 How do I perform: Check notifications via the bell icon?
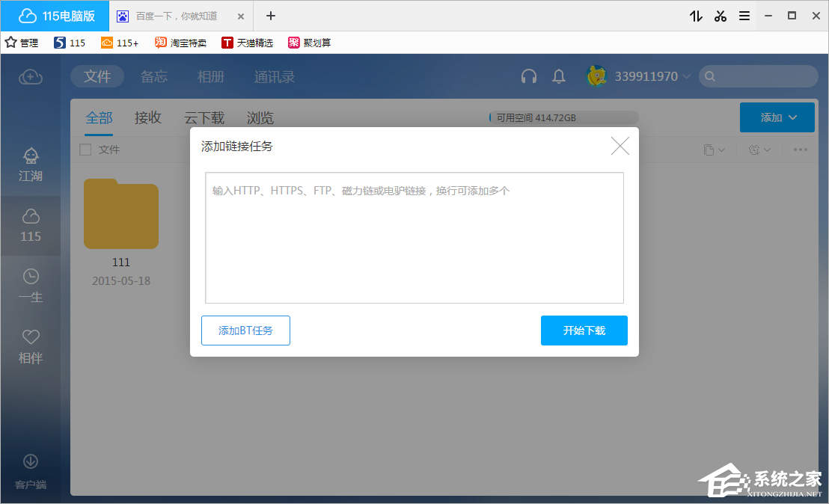pos(558,76)
